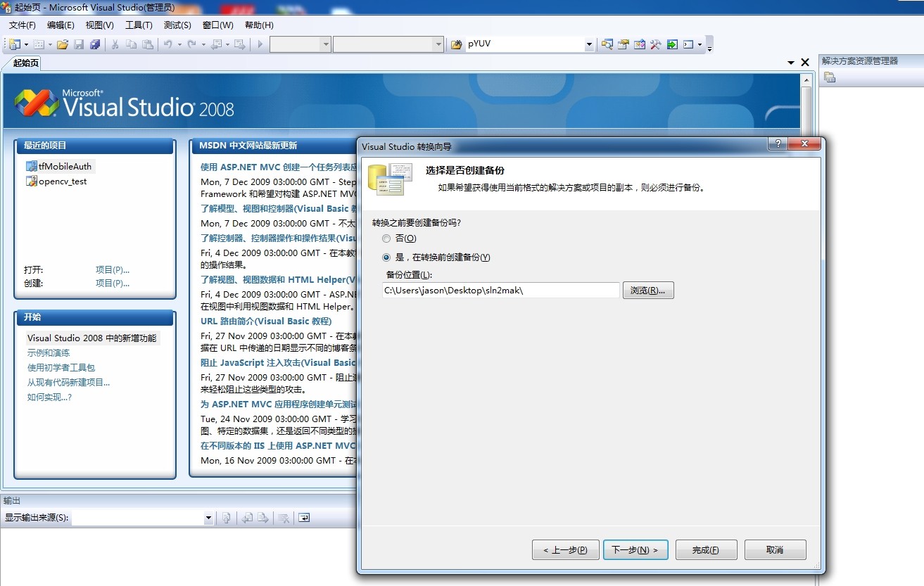
Task: Click the Save All toolbar icon
Action: [95, 44]
